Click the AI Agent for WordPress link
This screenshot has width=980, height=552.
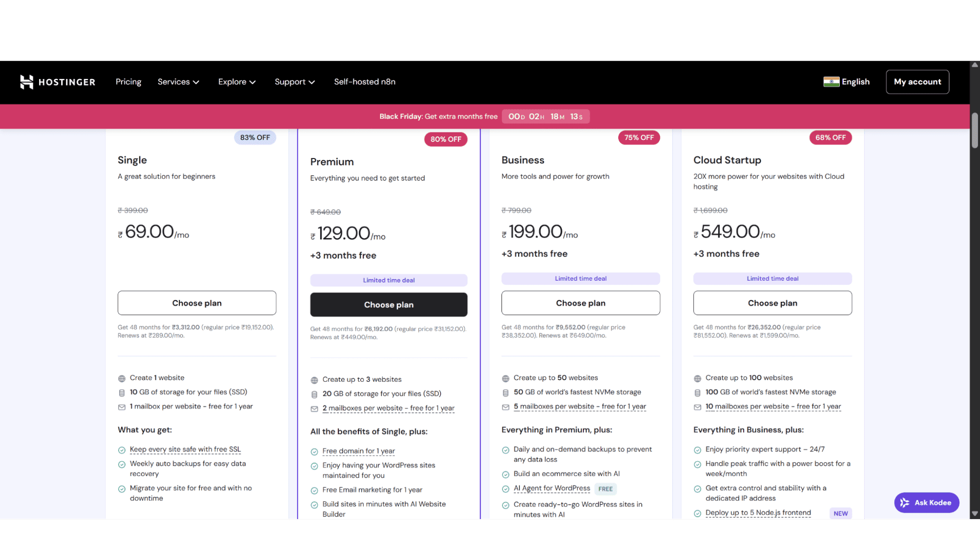point(552,488)
